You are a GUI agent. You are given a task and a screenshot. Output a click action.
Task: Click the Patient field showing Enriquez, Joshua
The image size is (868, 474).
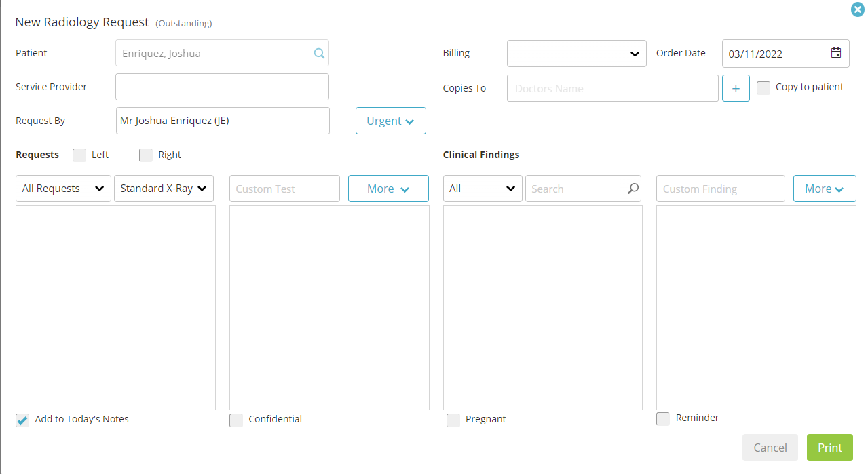coord(222,53)
